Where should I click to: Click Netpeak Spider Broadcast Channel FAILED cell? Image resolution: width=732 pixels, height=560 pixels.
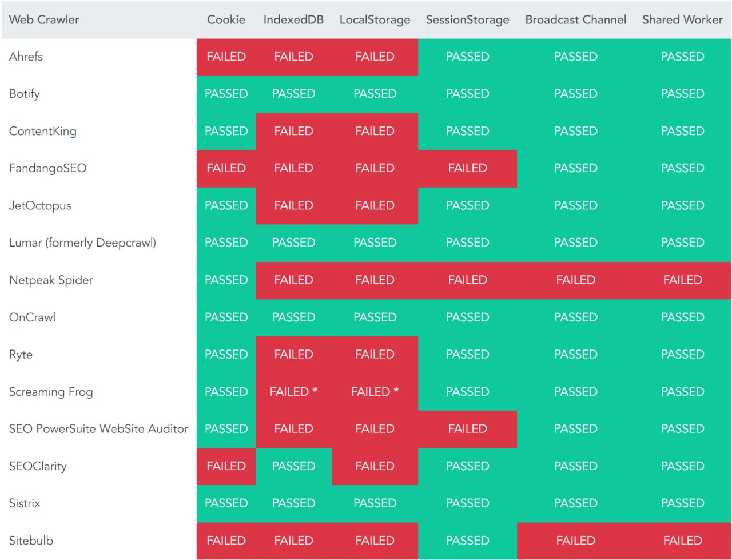575,280
